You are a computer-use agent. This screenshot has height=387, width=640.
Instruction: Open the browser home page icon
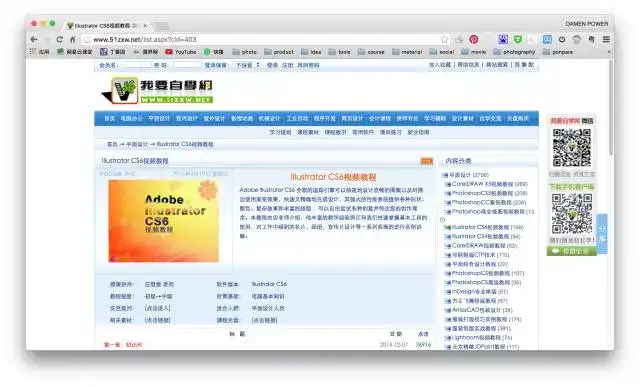[73, 40]
